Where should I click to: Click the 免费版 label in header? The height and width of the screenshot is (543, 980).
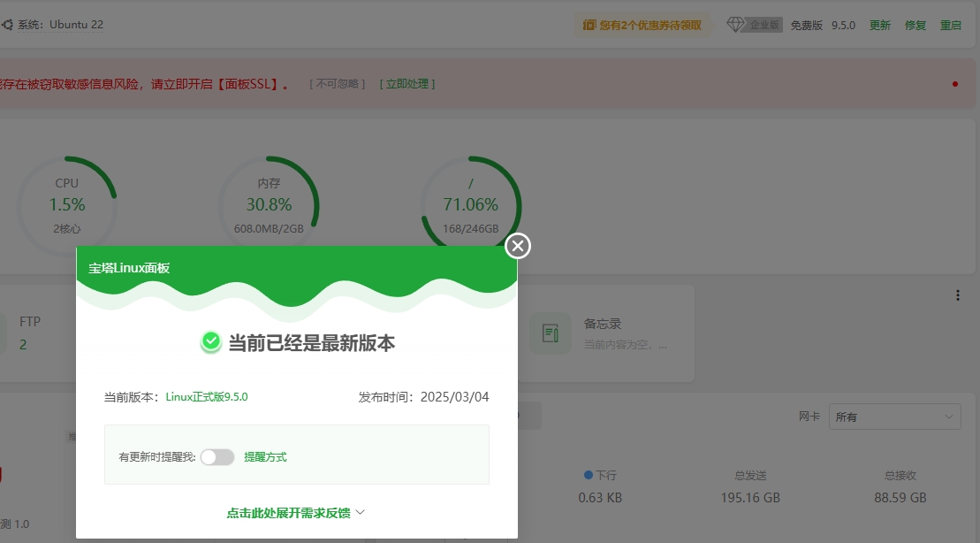(x=806, y=25)
